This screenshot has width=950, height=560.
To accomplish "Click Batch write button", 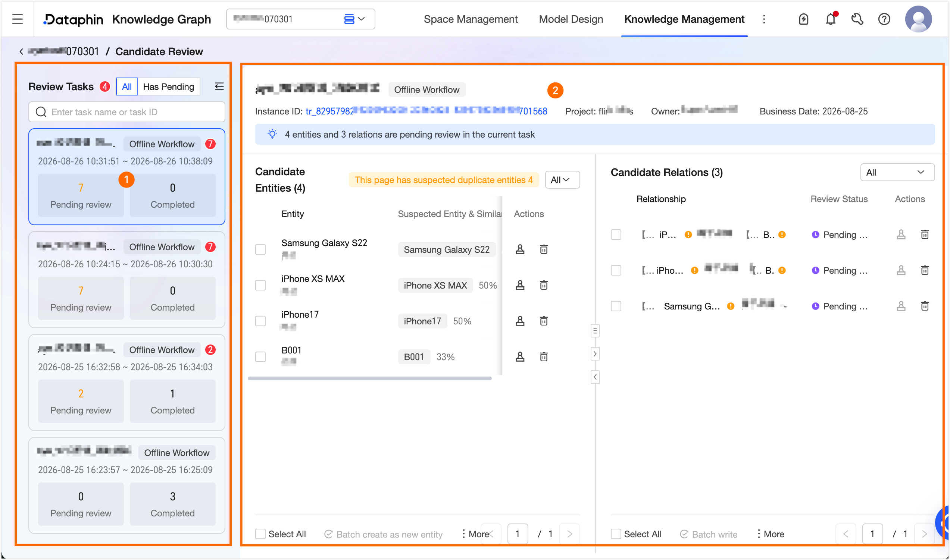I will (x=708, y=534).
